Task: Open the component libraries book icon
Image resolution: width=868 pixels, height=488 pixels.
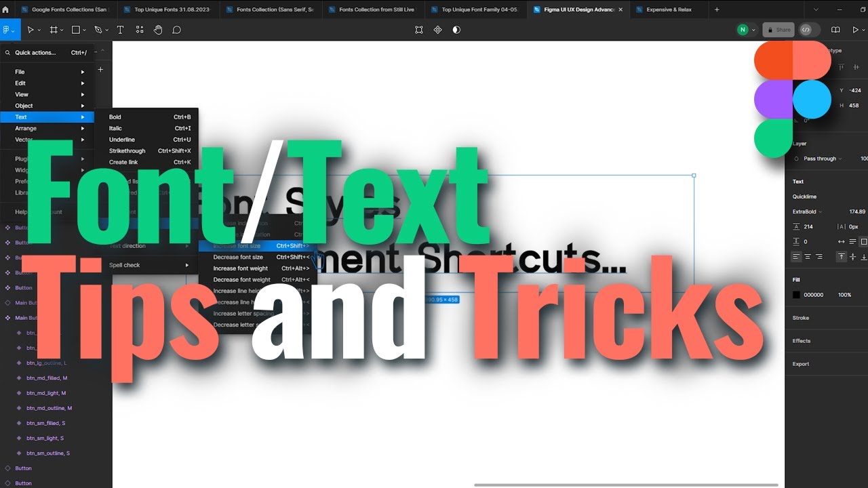Action: [835, 29]
